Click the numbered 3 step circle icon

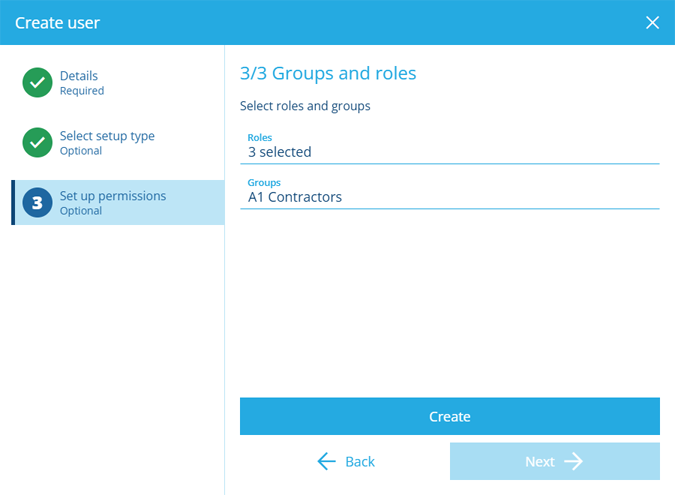37,202
